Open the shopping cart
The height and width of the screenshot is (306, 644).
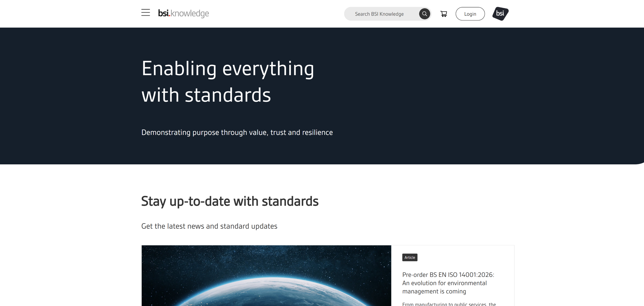pos(444,14)
